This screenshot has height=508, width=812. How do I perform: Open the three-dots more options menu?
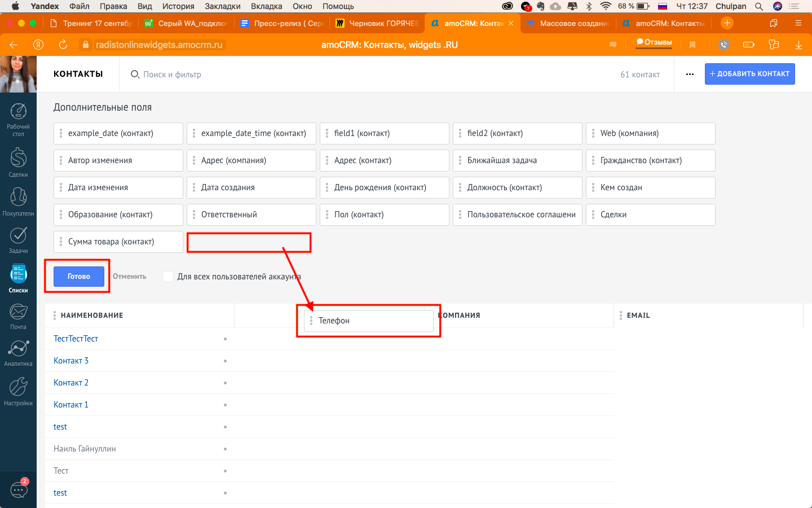click(x=690, y=74)
